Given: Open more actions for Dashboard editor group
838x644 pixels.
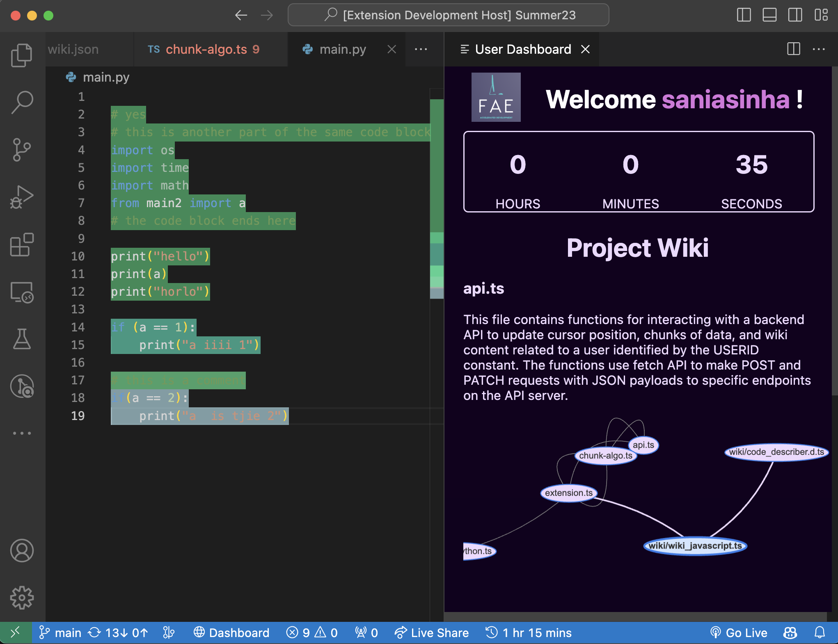Looking at the screenshot, I should [819, 49].
